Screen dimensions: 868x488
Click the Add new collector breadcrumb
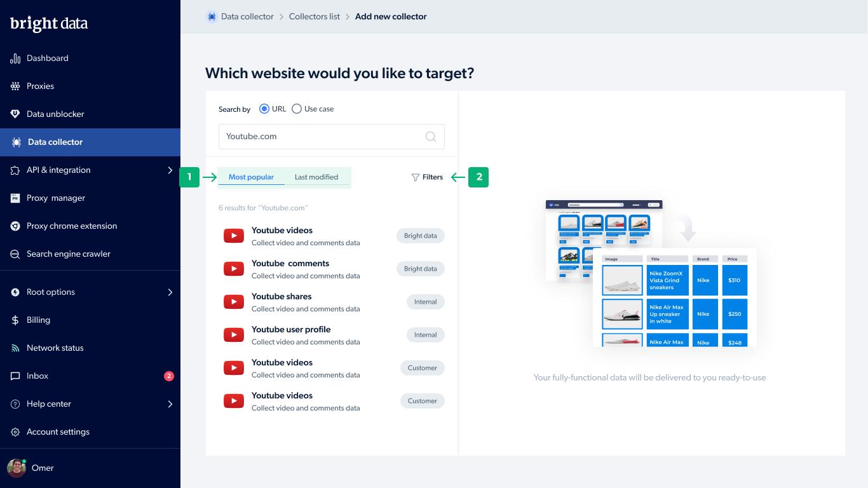(x=391, y=17)
